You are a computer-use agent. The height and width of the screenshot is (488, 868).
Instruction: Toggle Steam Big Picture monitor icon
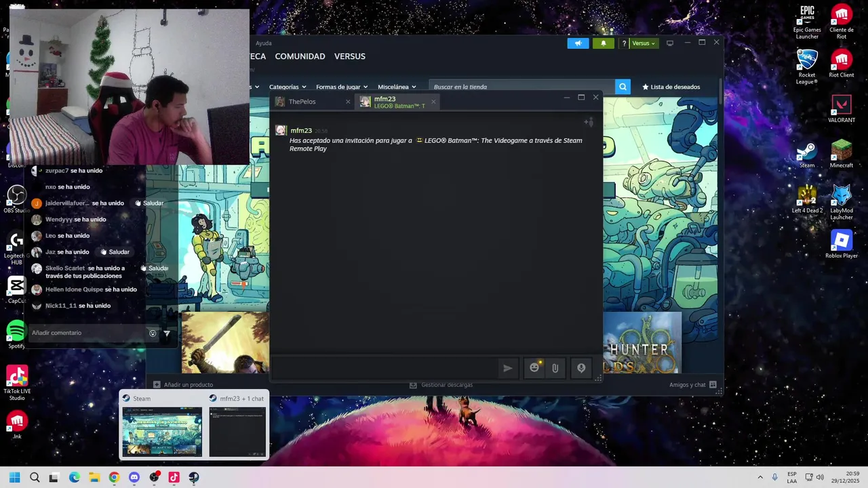pos(670,43)
